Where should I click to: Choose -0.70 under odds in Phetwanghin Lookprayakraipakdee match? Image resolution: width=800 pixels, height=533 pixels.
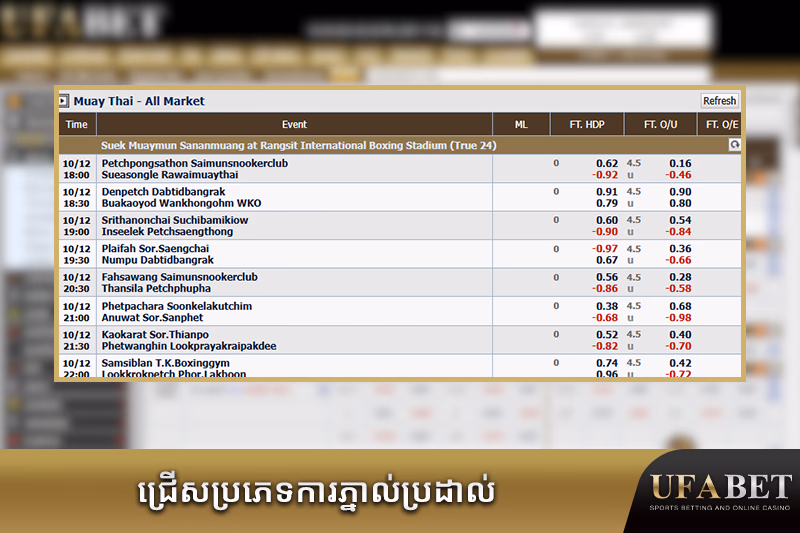(x=678, y=346)
